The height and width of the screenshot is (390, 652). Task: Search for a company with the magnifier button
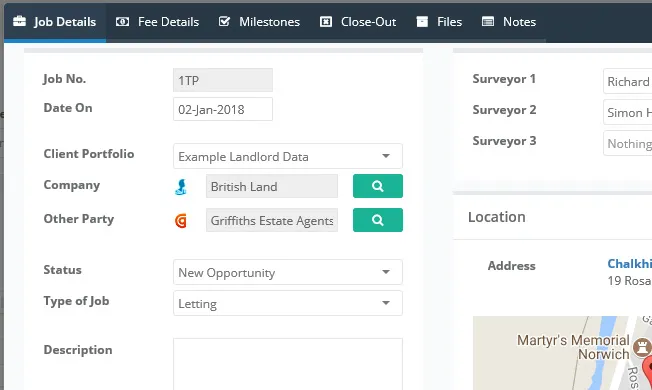pyautogui.click(x=378, y=186)
